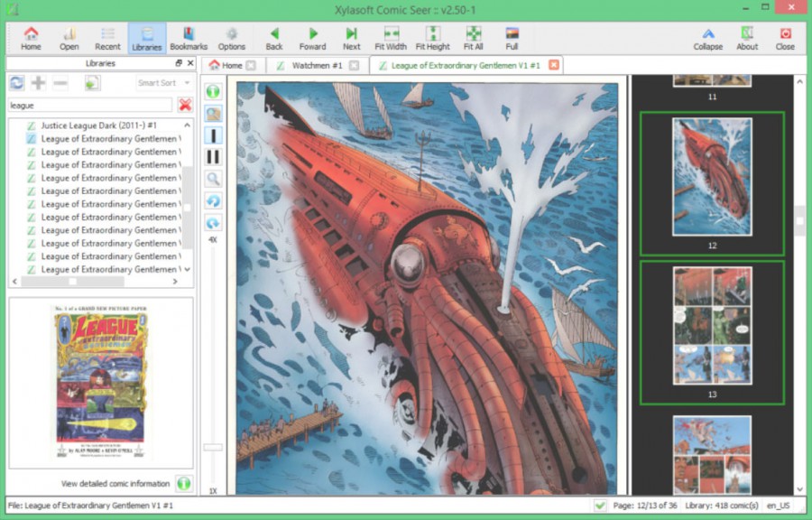
Task: Click the single page view icon
Action: (x=213, y=135)
